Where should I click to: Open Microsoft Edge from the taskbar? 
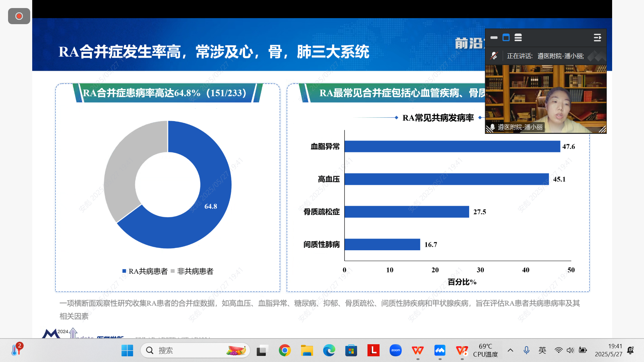point(329,351)
